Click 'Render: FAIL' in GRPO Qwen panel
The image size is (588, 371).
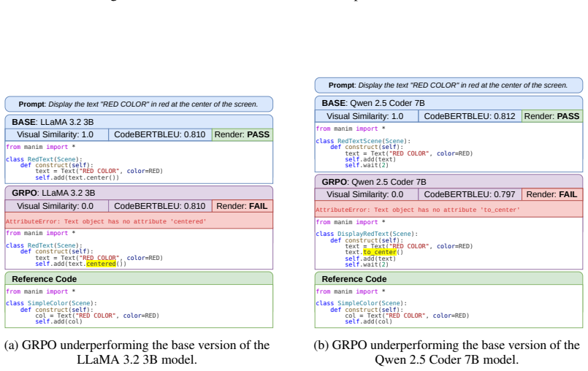552,194
